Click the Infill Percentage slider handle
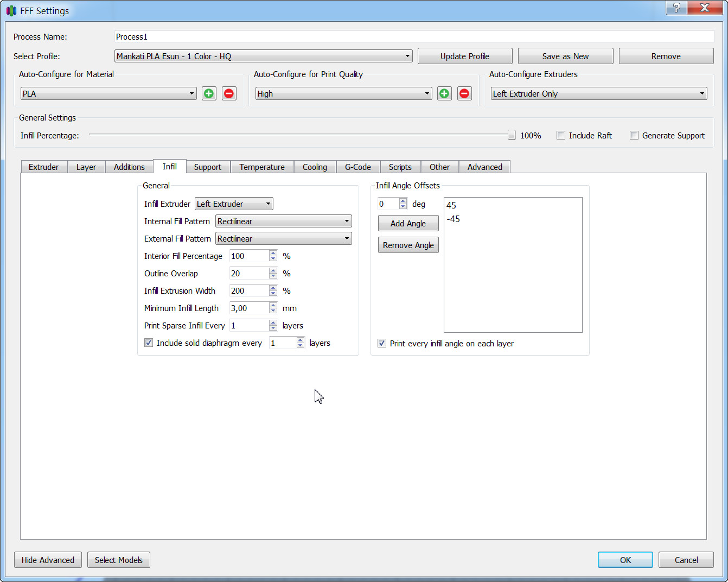 [x=512, y=135]
